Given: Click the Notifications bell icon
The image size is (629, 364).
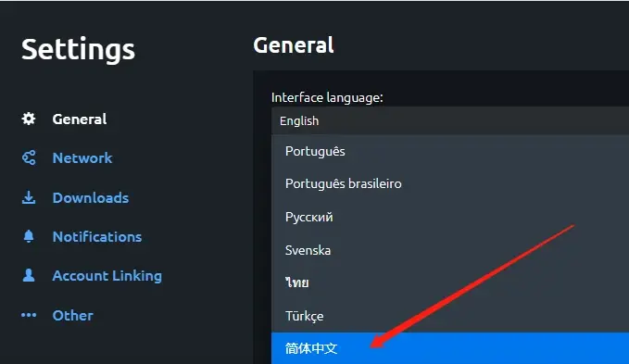Looking at the screenshot, I should click(29, 236).
